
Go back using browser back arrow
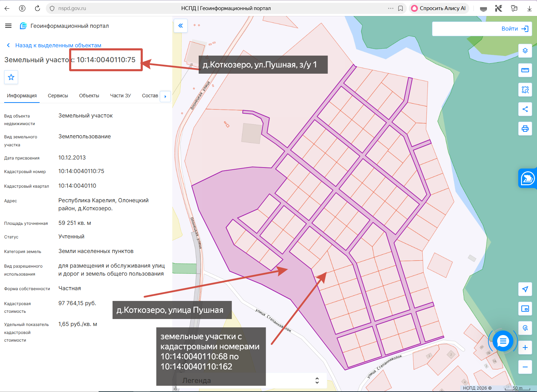coord(7,8)
